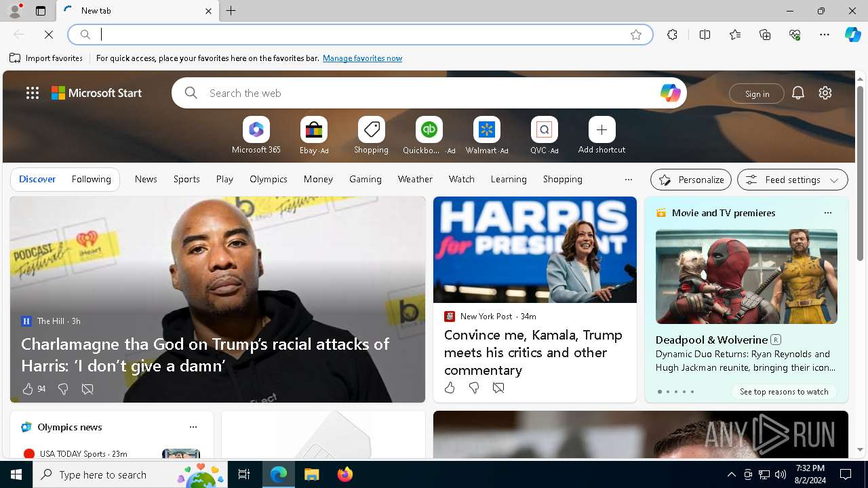Open the QVC shortcut
The height and width of the screenshot is (488, 868).
tap(544, 135)
